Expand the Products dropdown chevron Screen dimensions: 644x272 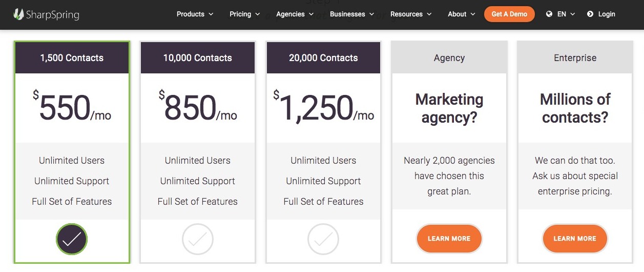coord(211,14)
